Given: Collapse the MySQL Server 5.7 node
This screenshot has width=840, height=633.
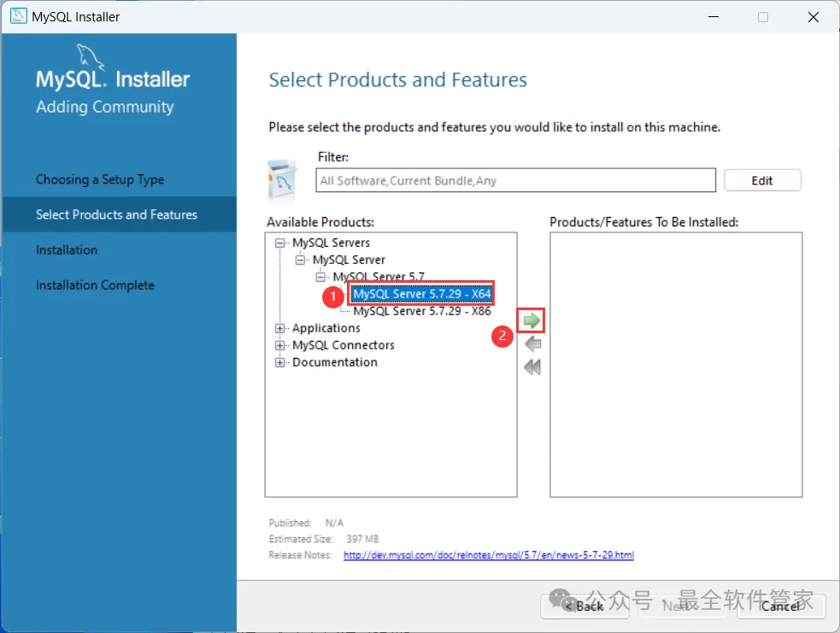Looking at the screenshot, I should [x=320, y=277].
